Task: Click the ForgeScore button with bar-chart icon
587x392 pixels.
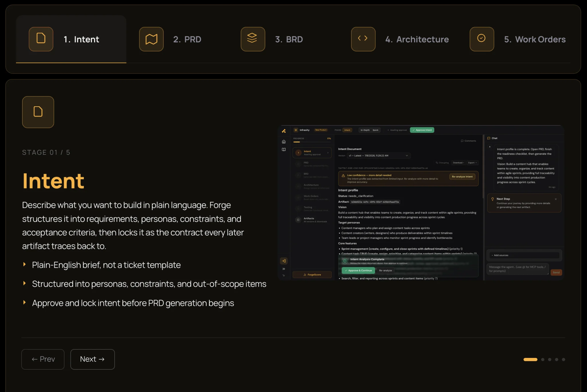Action: [x=312, y=275]
